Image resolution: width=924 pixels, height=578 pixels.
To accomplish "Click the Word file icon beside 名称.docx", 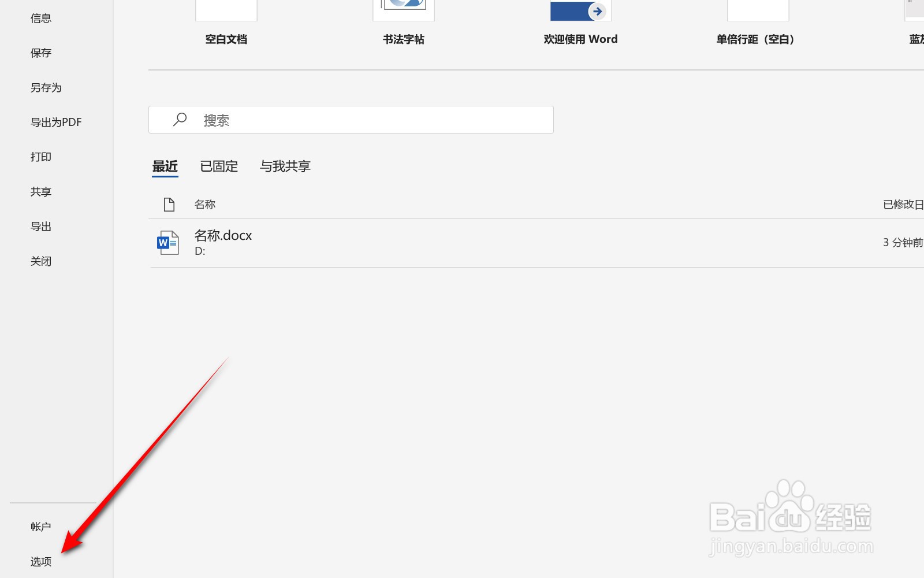I will click(167, 242).
